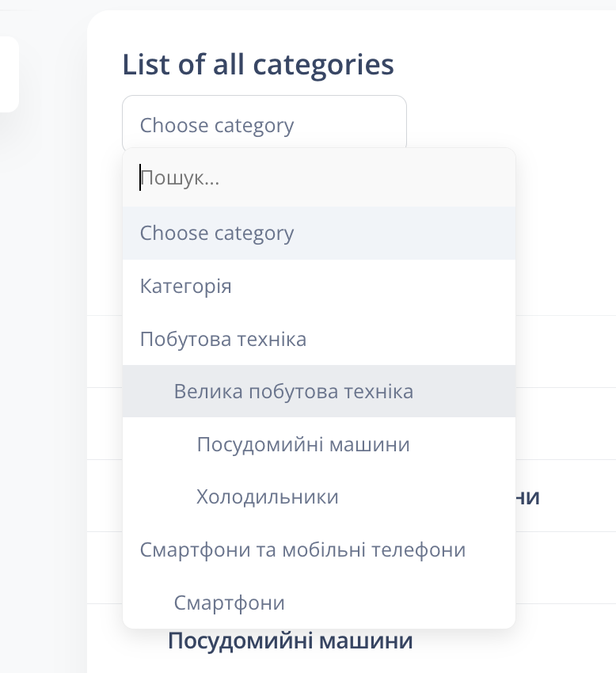Focus the search box atop the options list
The image size is (616, 673).
pos(318,178)
